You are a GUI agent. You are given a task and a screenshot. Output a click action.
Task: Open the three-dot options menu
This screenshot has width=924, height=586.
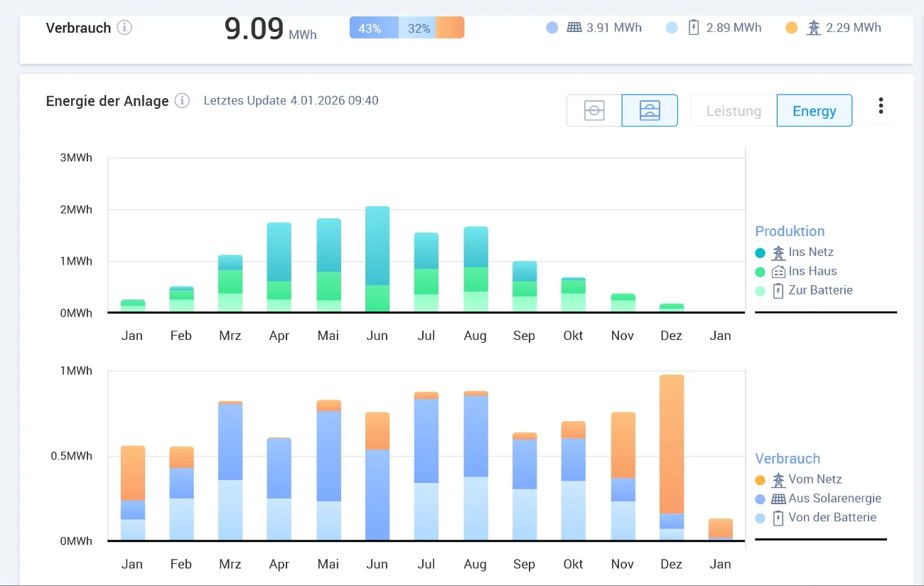click(x=881, y=107)
